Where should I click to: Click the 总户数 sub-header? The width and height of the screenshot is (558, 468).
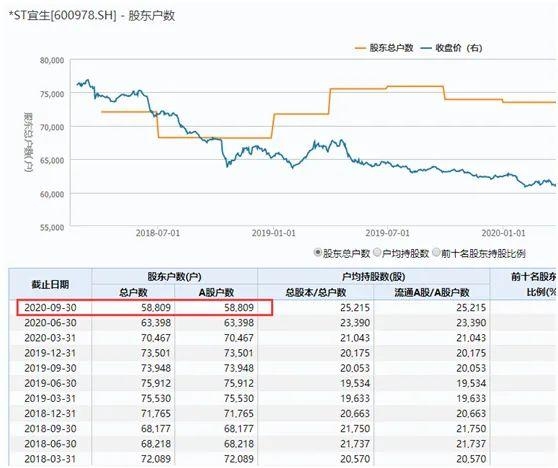pyautogui.click(x=133, y=292)
